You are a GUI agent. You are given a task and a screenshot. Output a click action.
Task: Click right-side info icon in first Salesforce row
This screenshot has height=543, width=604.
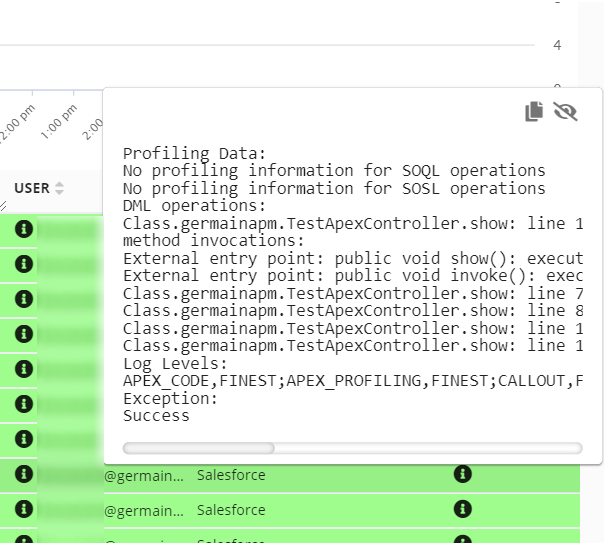(x=462, y=474)
